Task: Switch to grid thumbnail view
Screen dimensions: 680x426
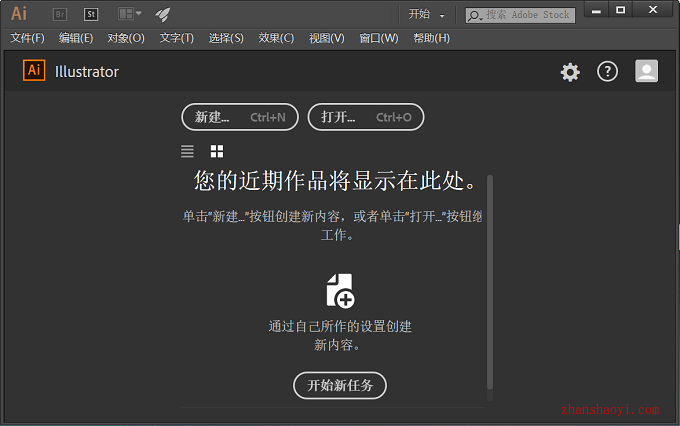Action: point(217,151)
